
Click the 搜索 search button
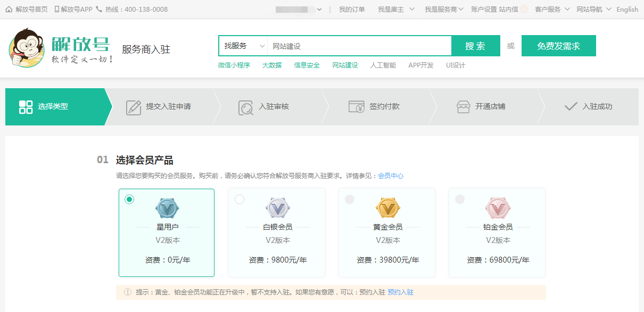[x=475, y=46]
